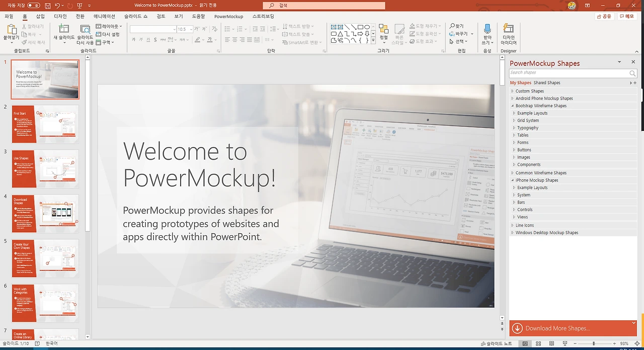644x350 pixels.
Task: Click the Dictate (받아쓰기) microphone icon
Action: pyautogui.click(x=487, y=29)
